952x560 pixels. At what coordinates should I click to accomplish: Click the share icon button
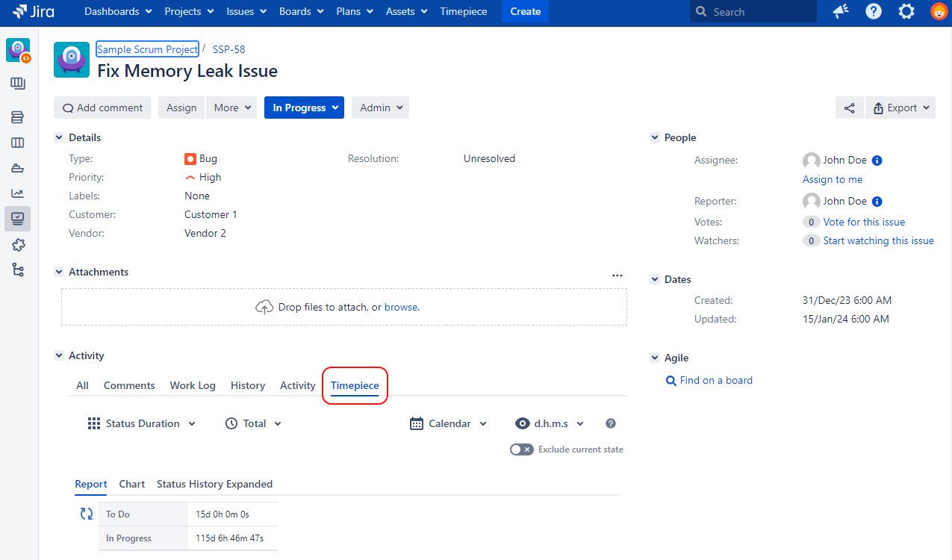click(849, 108)
